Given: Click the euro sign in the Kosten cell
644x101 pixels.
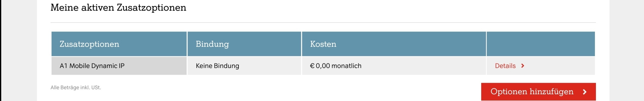Looking at the screenshot, I should coord(312,66).
